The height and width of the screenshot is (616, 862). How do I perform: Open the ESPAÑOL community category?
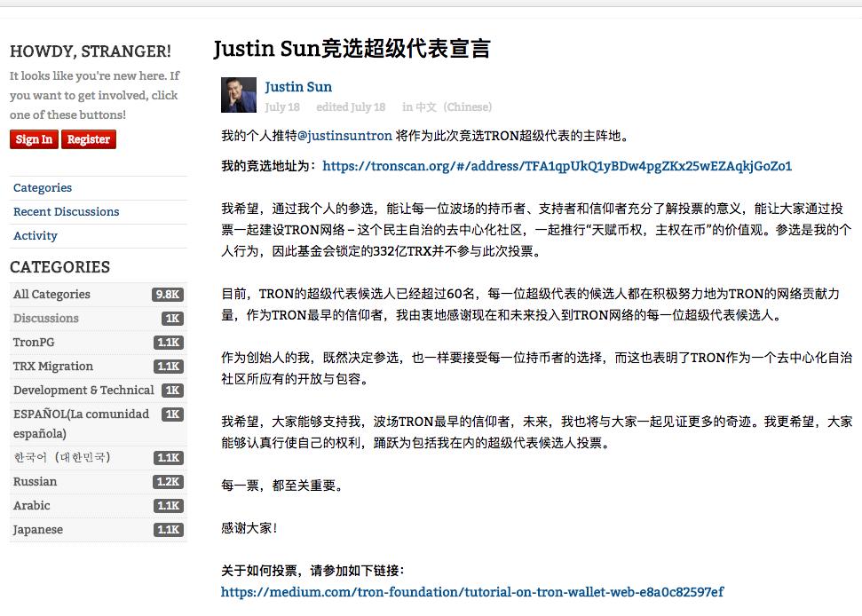(x=81, y=423)
